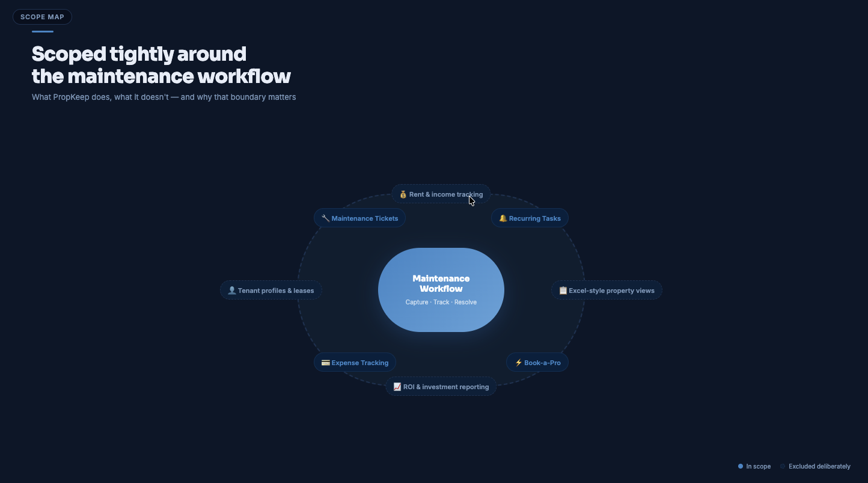Select the SCOPE MAP badge
868x483 pixels.
click(x=42, y=16)
